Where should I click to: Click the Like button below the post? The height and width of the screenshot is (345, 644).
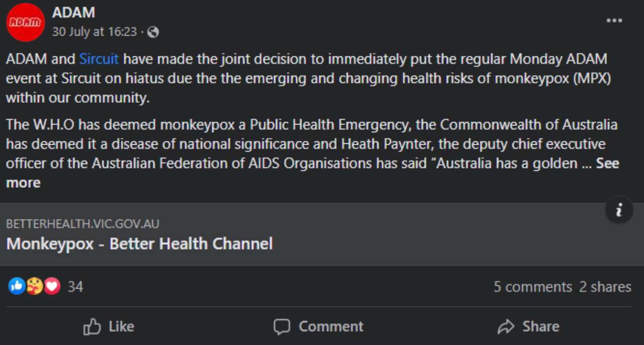(x=108, y=326)
